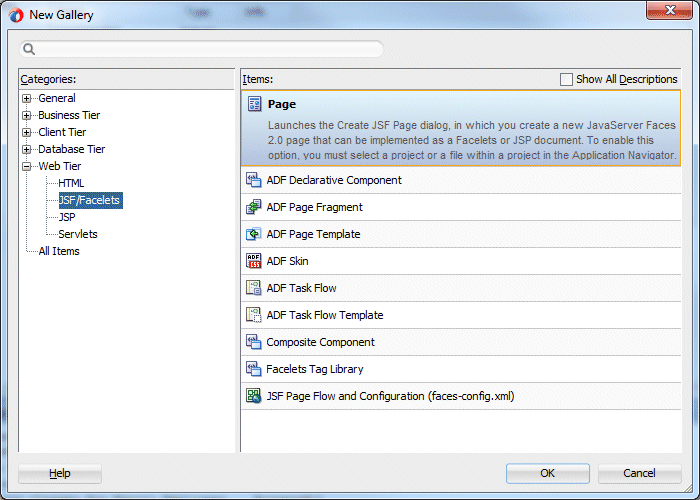Select the ADF Task Flow item text

pos(301,288)
